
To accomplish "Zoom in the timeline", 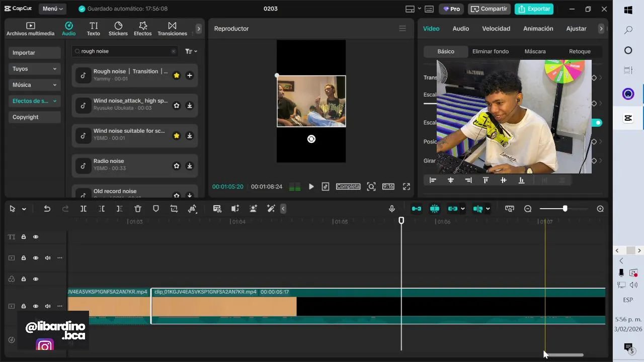I will pyautogui.click(x=600, y=209).
